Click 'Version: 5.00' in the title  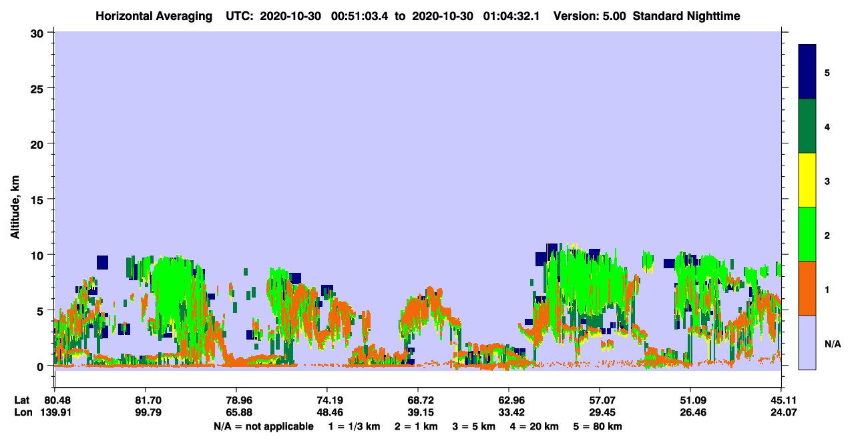pos(590,16)
